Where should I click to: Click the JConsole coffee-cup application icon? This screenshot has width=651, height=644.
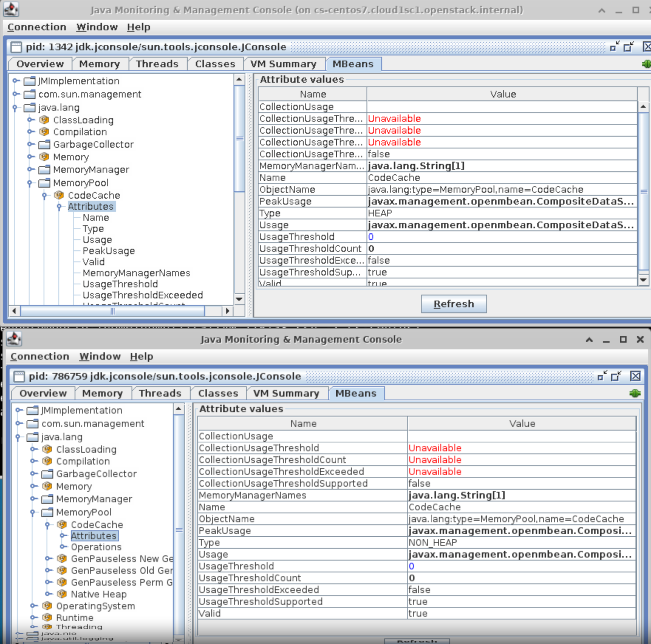(x=11, y=10)
